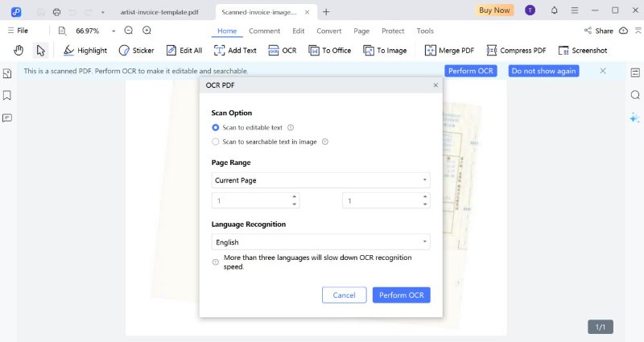Click the Compress PDF tool
The width and height of the screenshot is (644, 342).
pos(492,50)
